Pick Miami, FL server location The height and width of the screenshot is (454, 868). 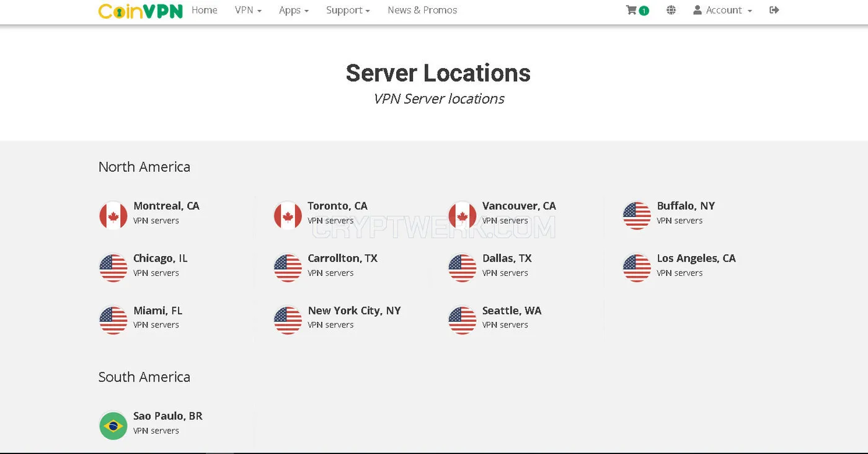click(157, 311)
